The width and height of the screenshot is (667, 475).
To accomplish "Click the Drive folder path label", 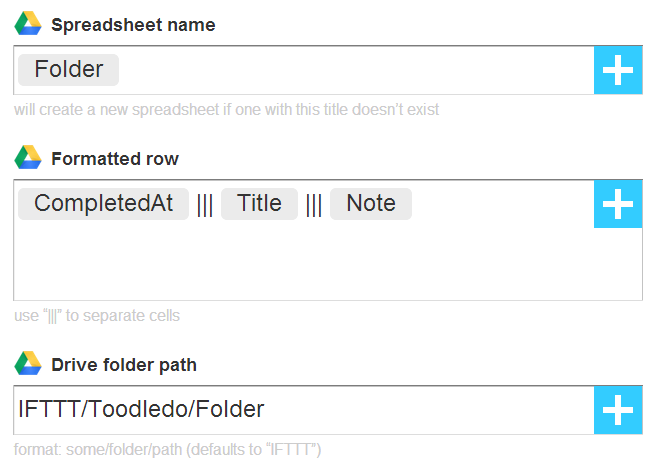I will (x=124, y=365).
